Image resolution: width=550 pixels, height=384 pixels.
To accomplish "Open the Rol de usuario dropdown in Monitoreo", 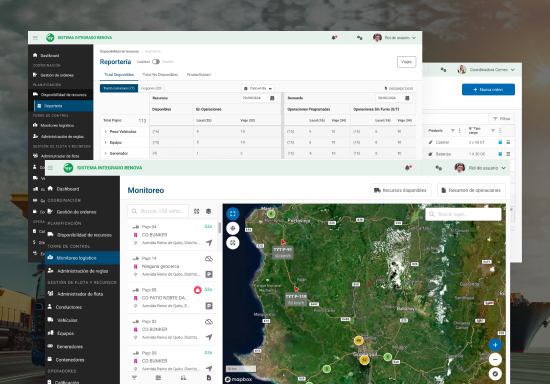I will pyautogui.click(x=480, y=168).
